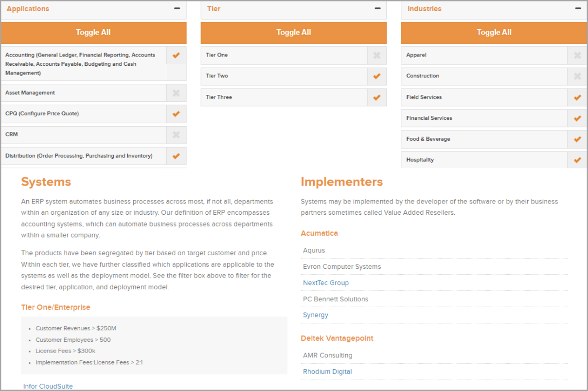The width and height of the screenshot is (588, 391).
Task: Open the NextTec Group link
Action: [326, 283]
